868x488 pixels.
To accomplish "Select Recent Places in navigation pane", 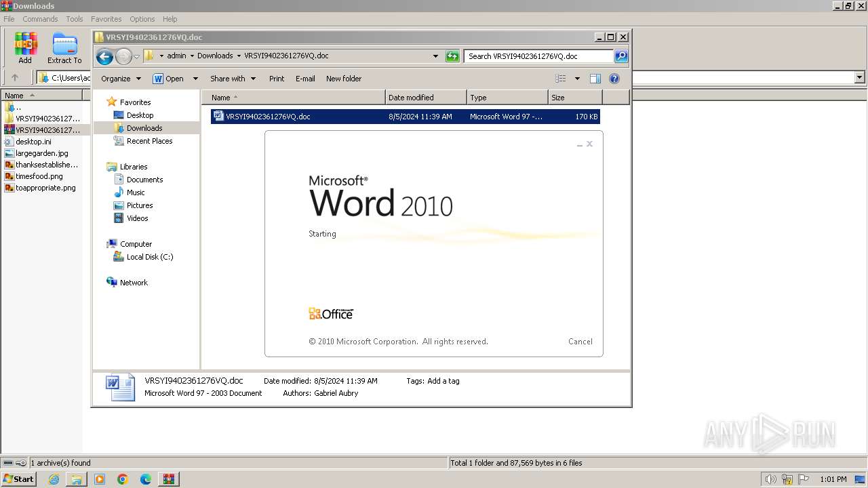I will click(149, 141).
